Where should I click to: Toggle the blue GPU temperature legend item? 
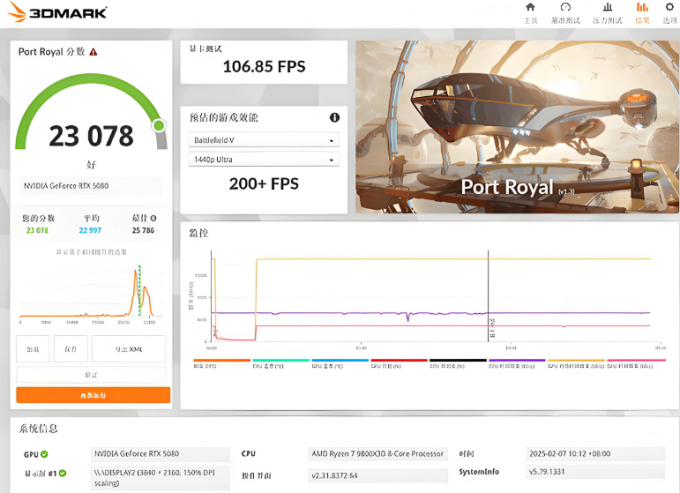pos(339,364)
